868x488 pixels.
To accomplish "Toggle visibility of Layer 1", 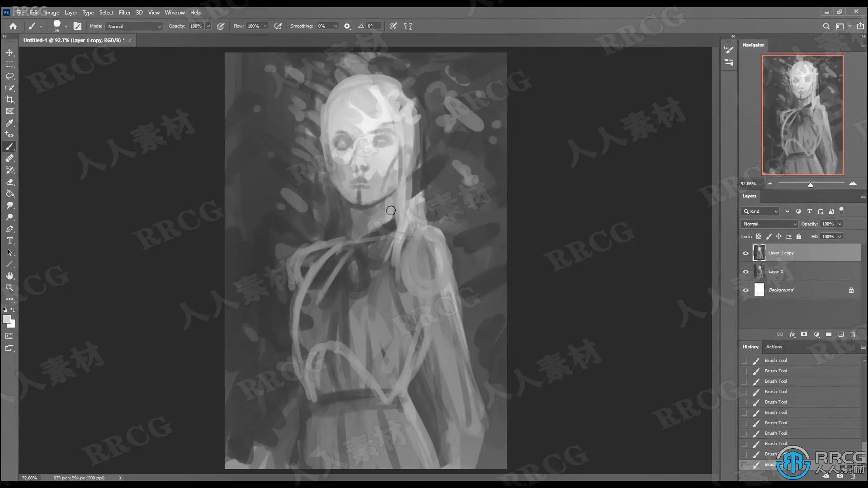I will coord(745,272).
